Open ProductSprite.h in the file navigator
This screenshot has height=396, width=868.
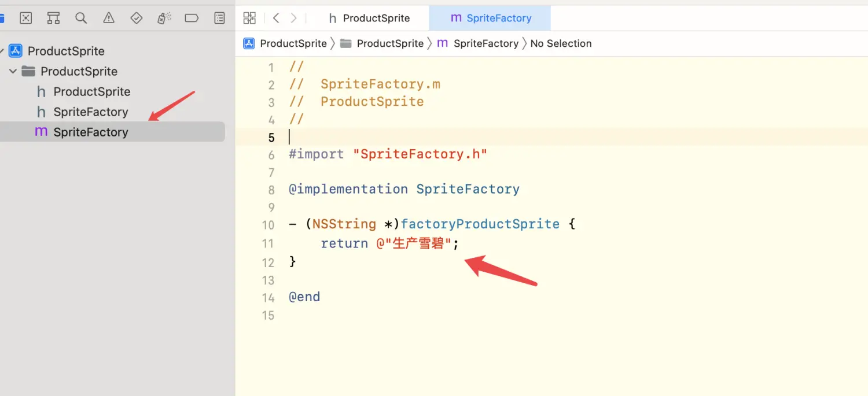pos(91,92)
